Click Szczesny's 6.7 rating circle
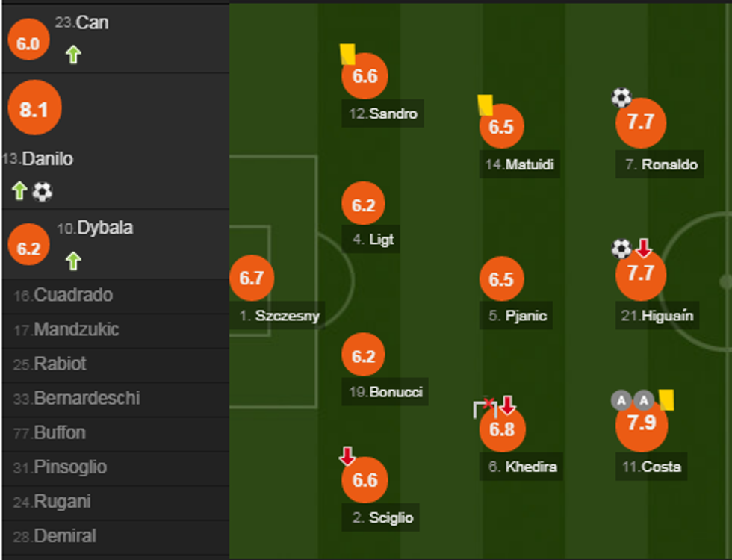Screen dimensions: 732x560 pyautogui.click(x=252, y=278)
